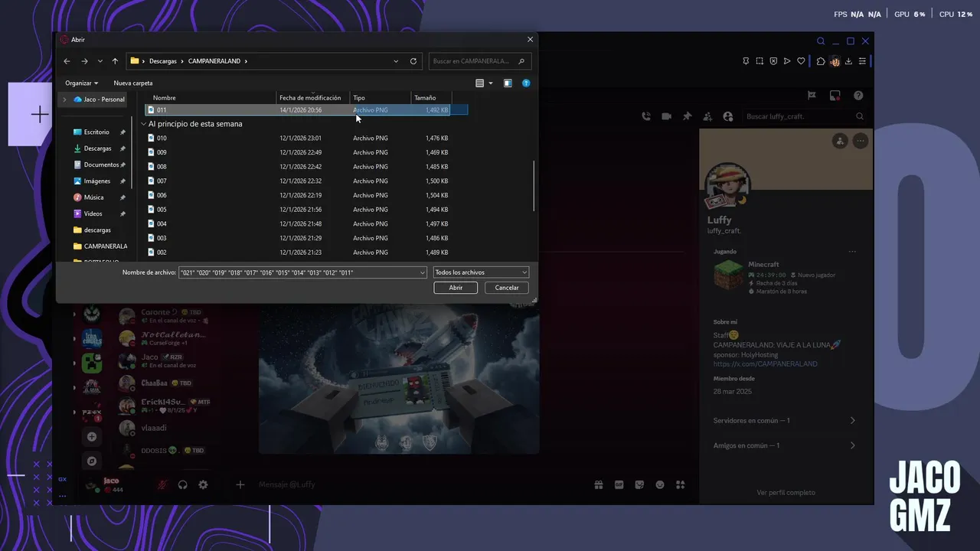Open the Organizar menu
Viewport: 980px width, 551px height.
click(82, 83)
